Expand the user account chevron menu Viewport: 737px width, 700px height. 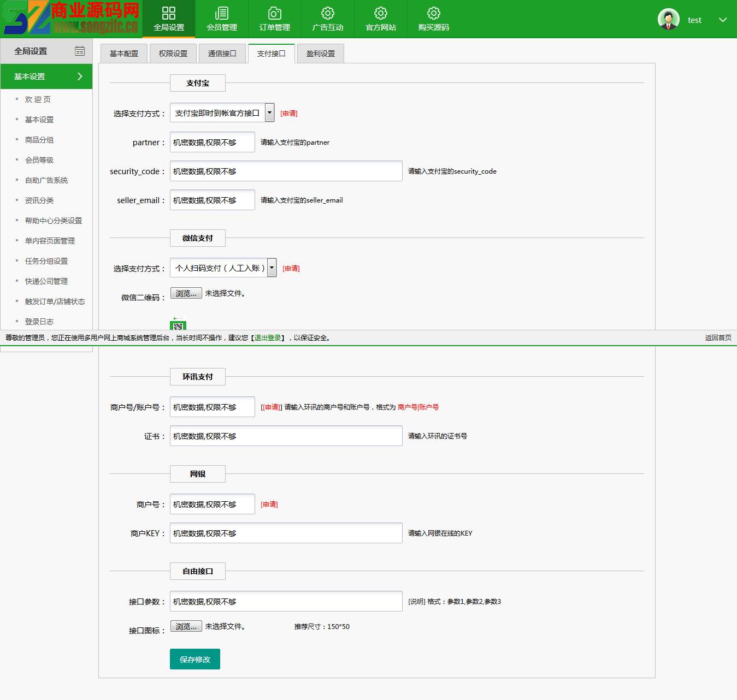coord(723,20)
